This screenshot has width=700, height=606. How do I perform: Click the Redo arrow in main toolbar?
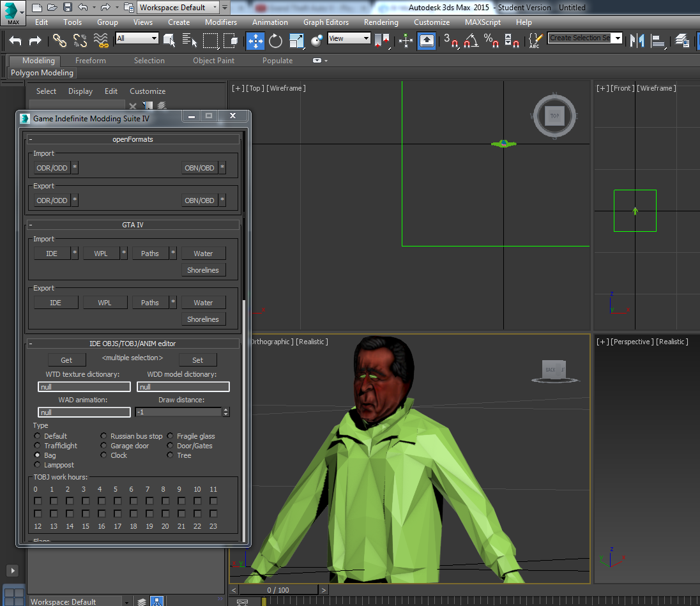[35, 41]
